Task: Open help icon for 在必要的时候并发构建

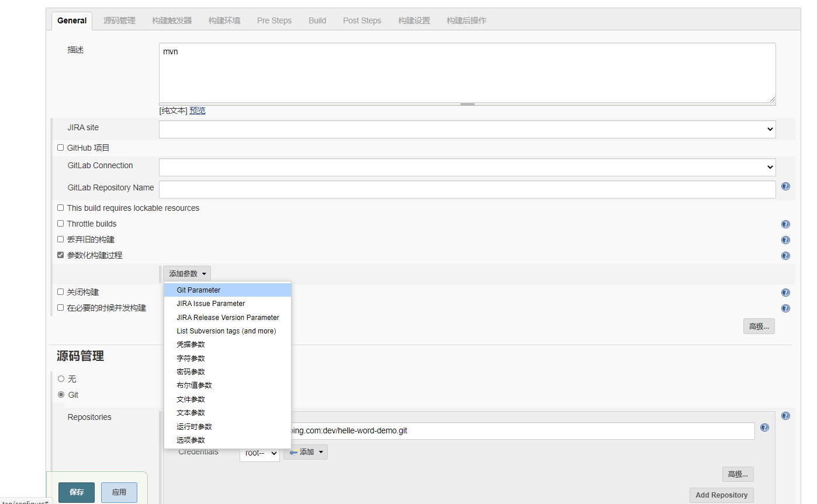Action: [785, 308]
